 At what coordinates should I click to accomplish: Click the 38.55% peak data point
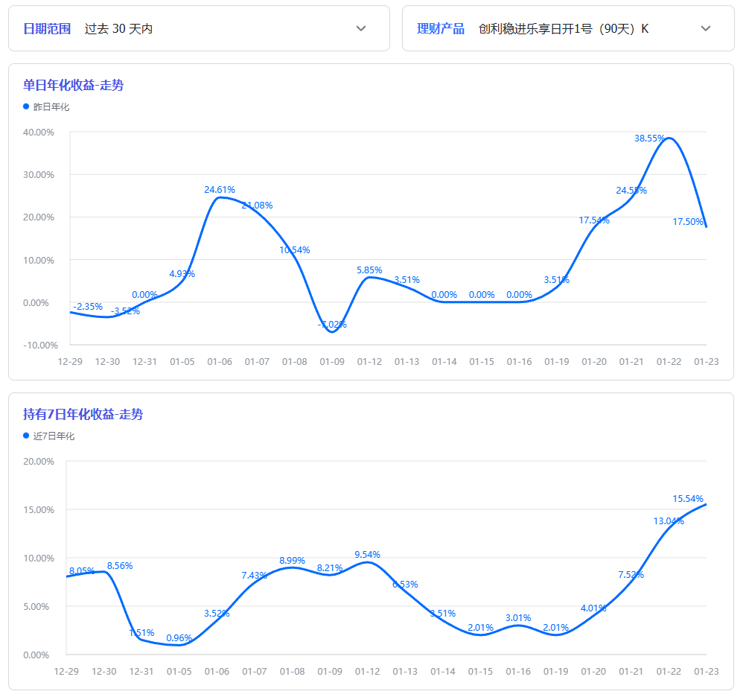point(669,139)
